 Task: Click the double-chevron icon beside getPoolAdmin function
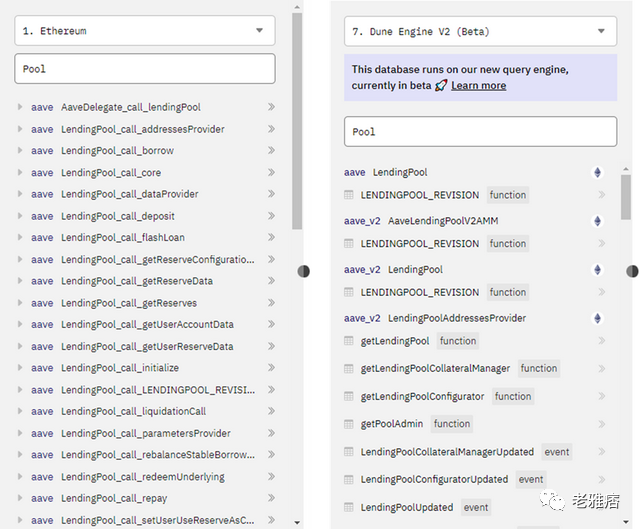601,424
